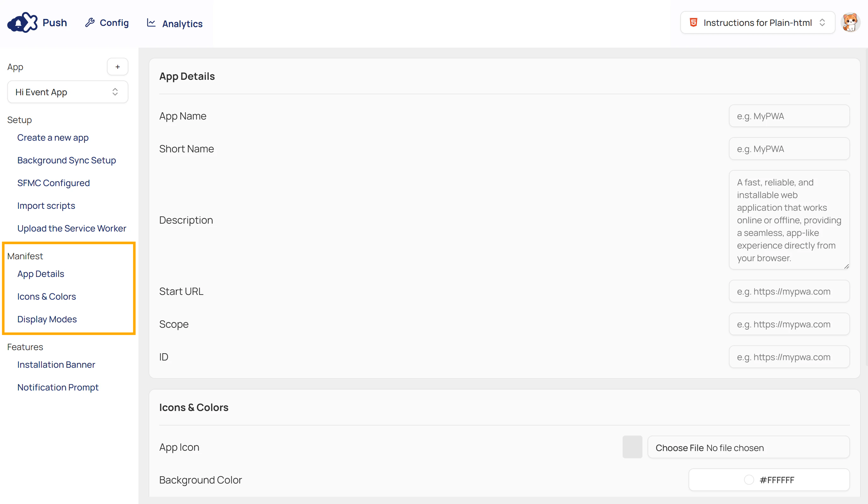Open Display Modes in sidebar

[x=47, y=319]
